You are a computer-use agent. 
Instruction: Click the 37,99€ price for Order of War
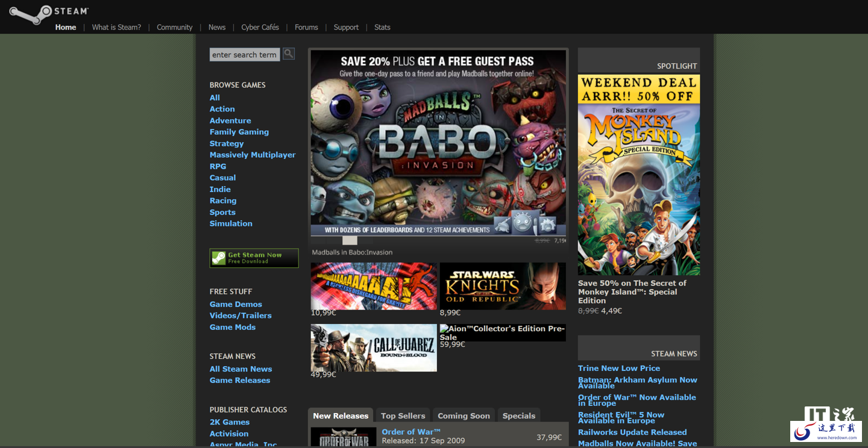coord(549,437)
